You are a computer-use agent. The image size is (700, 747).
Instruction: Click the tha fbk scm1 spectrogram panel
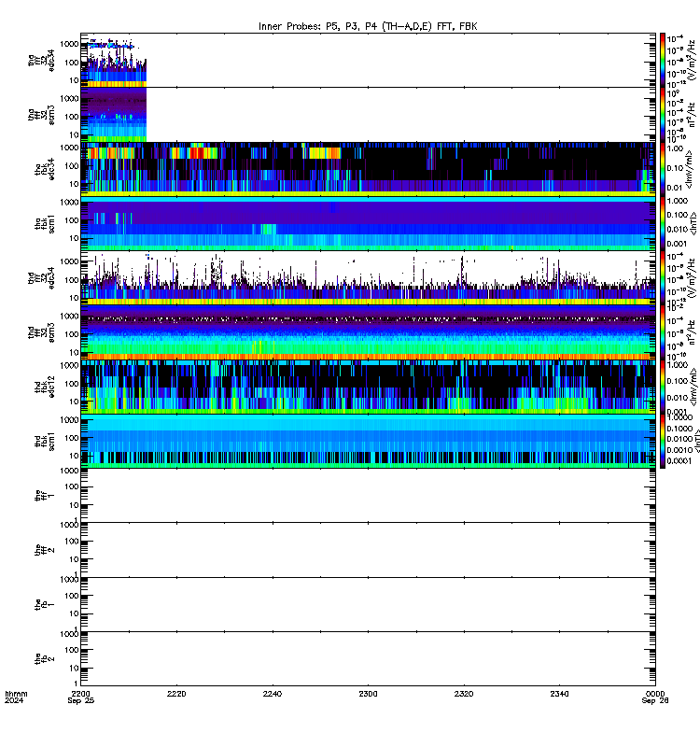pos(368,223)
